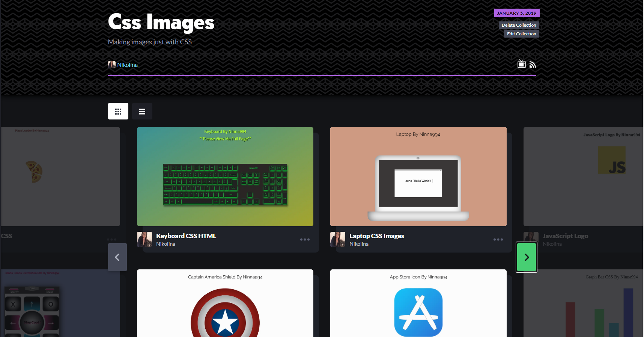Click Edit Collection button
This screenshot has height=337, width=644.
click(x=522, y=34)
